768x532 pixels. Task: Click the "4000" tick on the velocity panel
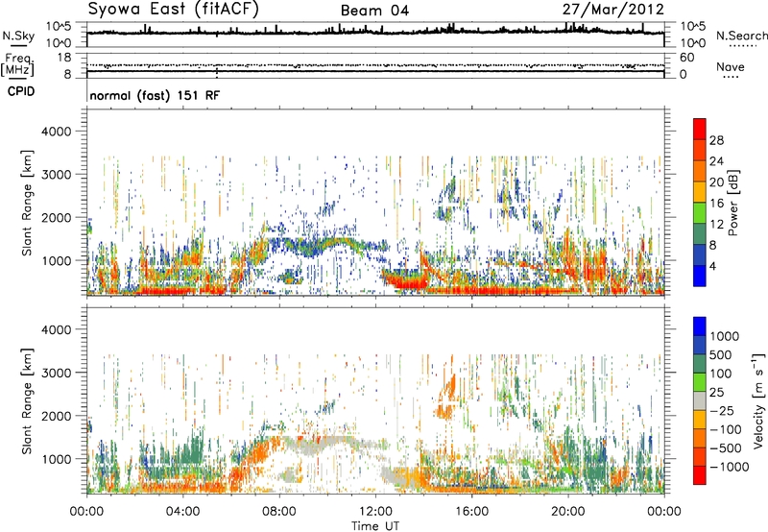[x=56, y=329]
